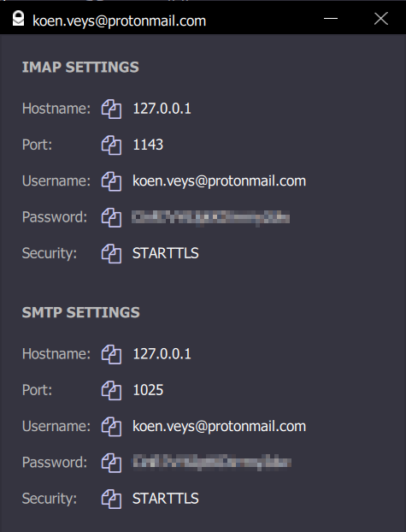Copy the IMAP port 1143
Image resolution: width=406 pixels, height=532 pixels.
pyautogui.click(x=111, y=145)
